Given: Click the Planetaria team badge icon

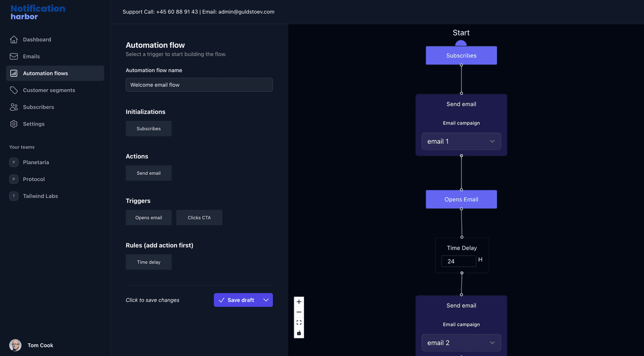Looking at the screenshot, I should click(14, 162).
